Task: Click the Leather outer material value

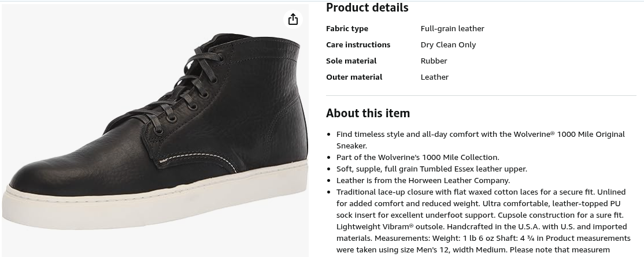Action: 435,77
